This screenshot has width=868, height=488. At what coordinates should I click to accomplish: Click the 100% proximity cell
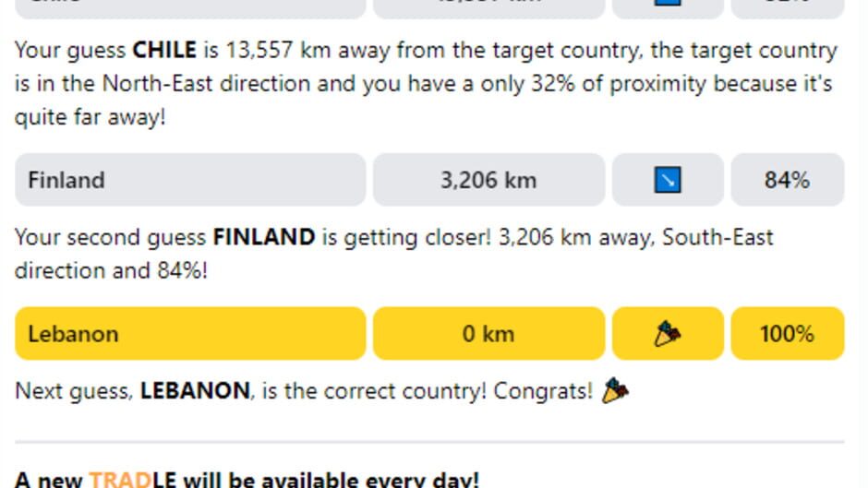(x=787, y=333)
